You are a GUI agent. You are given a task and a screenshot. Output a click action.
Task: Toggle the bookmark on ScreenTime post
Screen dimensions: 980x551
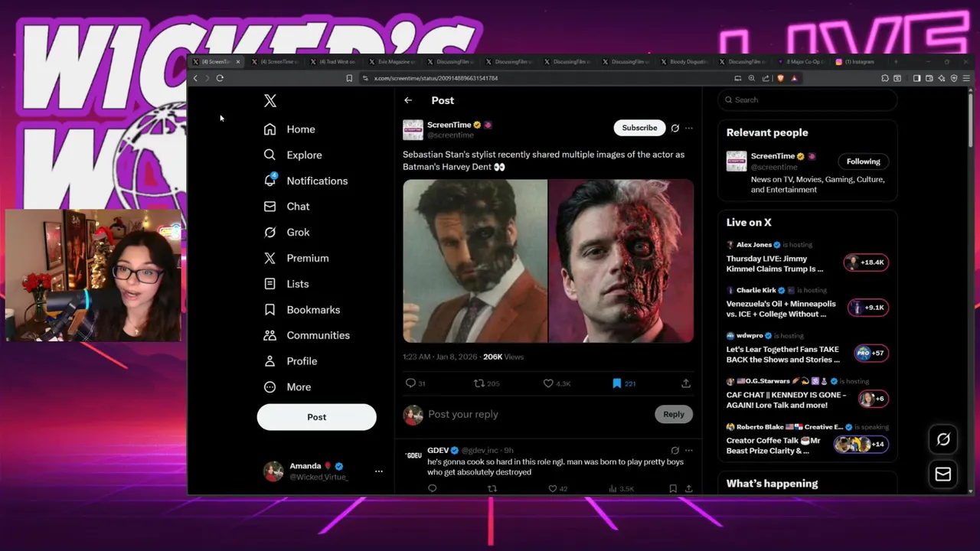tap(623, 383)
